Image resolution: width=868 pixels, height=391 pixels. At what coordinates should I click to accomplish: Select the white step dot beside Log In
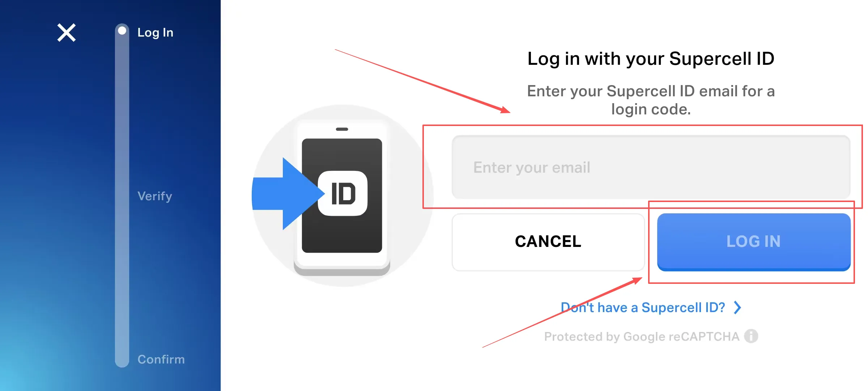122,31
